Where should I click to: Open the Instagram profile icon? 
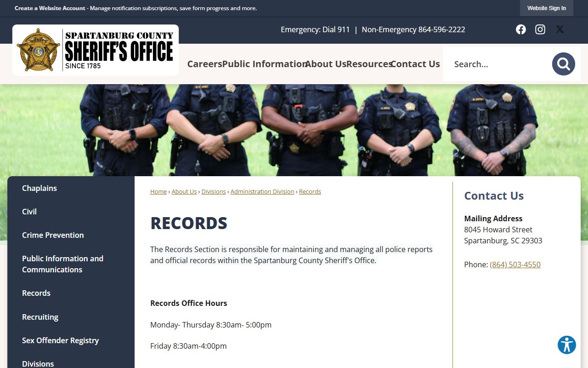point(540,29)
